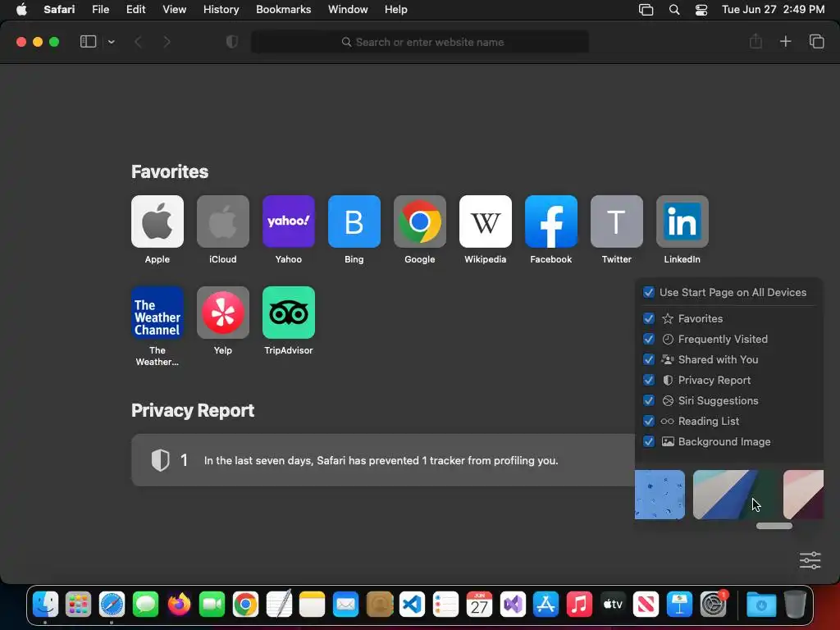
Task: Click the start page customize settings icon
Action: [x=810, y=560]
